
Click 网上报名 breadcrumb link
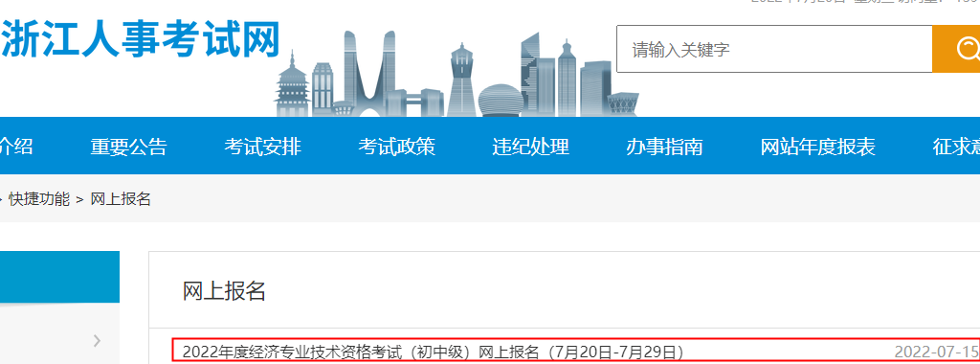click(x=122, y=199)
